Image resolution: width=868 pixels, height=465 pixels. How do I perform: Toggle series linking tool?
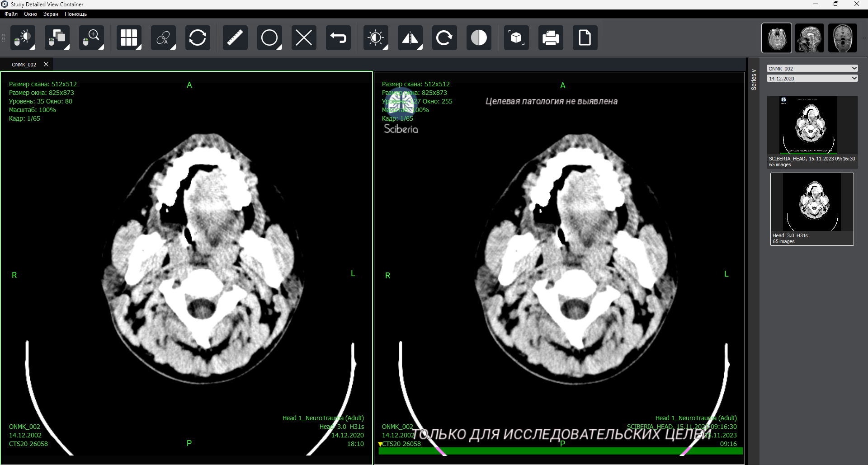coord(163,38)
